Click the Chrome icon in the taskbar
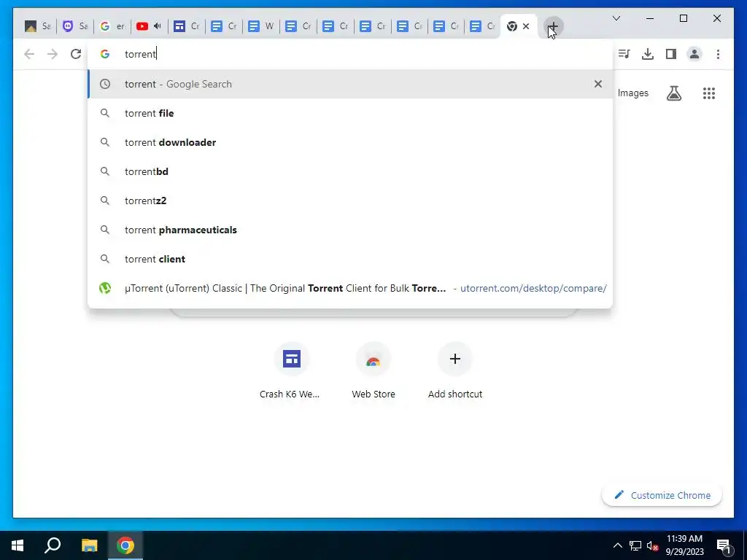Image resolution: width=747 pixels, height=560 pixels. (125, 545)
